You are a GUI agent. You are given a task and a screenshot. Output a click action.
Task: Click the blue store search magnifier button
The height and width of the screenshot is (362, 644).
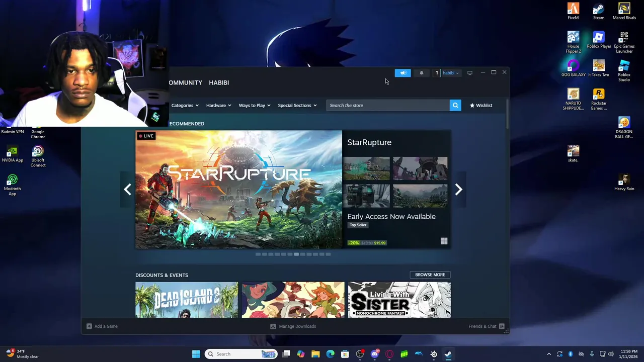coord(455,105)
